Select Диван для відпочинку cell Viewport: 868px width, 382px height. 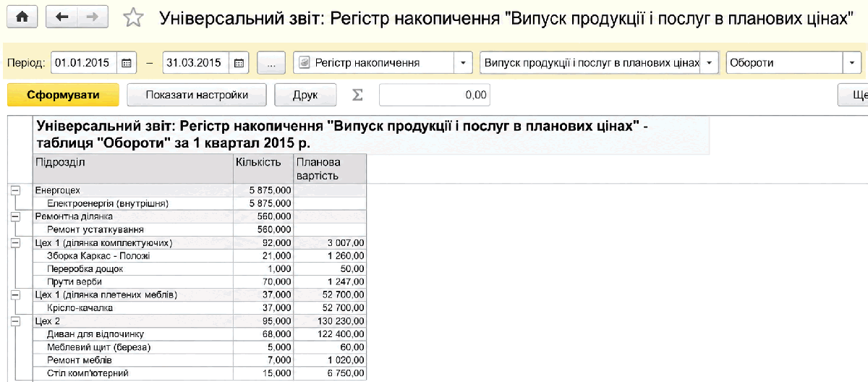(133, 334)
